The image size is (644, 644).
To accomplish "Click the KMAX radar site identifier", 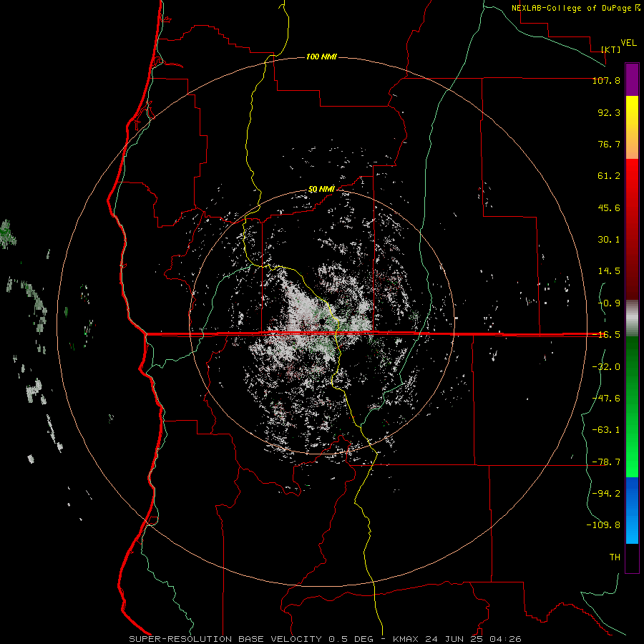I will click(x=406, y=639).
